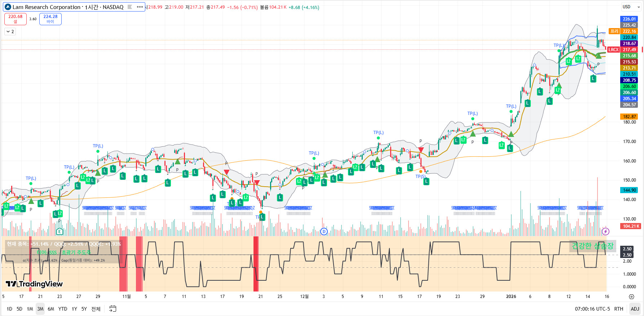Select the 3M time range

point(40,309)
